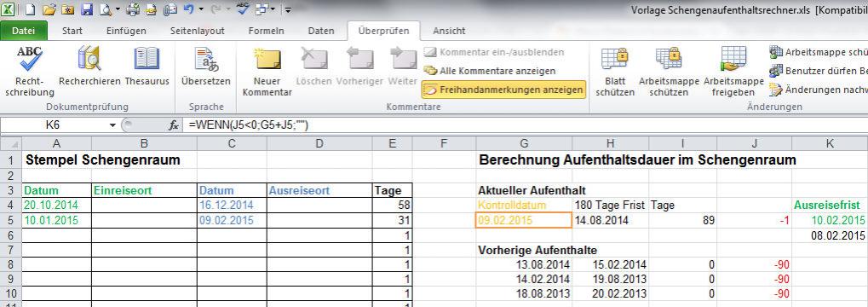The image size is (868, 307).
Task: Select the cell showing 14.08.2014
Action: point(611,220)
